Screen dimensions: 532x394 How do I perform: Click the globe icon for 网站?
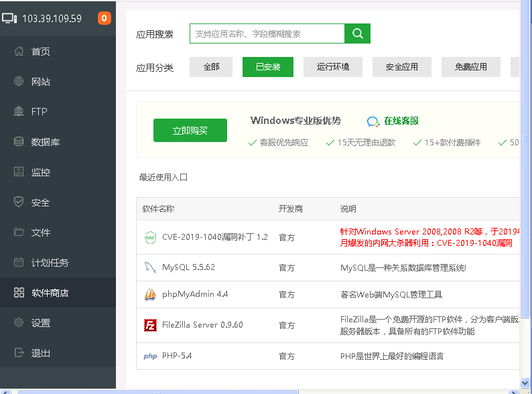click(19, 82)
